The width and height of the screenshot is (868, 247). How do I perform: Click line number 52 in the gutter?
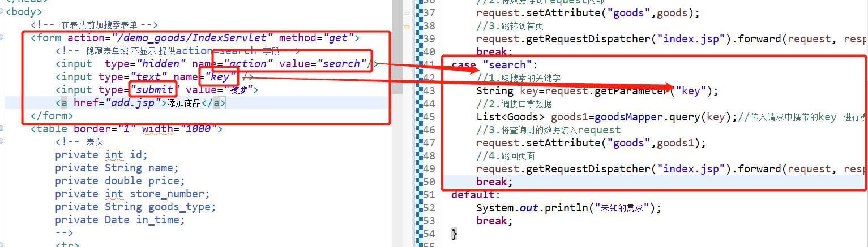click(x=429, y=208)
